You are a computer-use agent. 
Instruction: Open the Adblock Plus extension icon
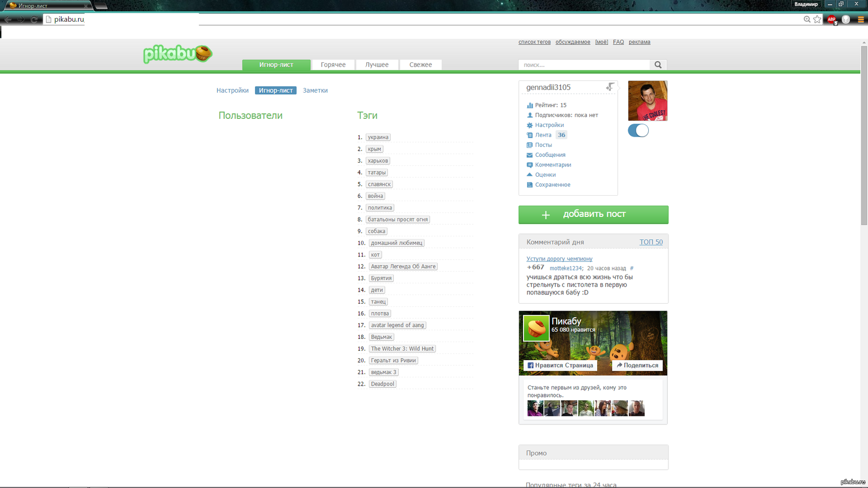(x=832, y=20)
